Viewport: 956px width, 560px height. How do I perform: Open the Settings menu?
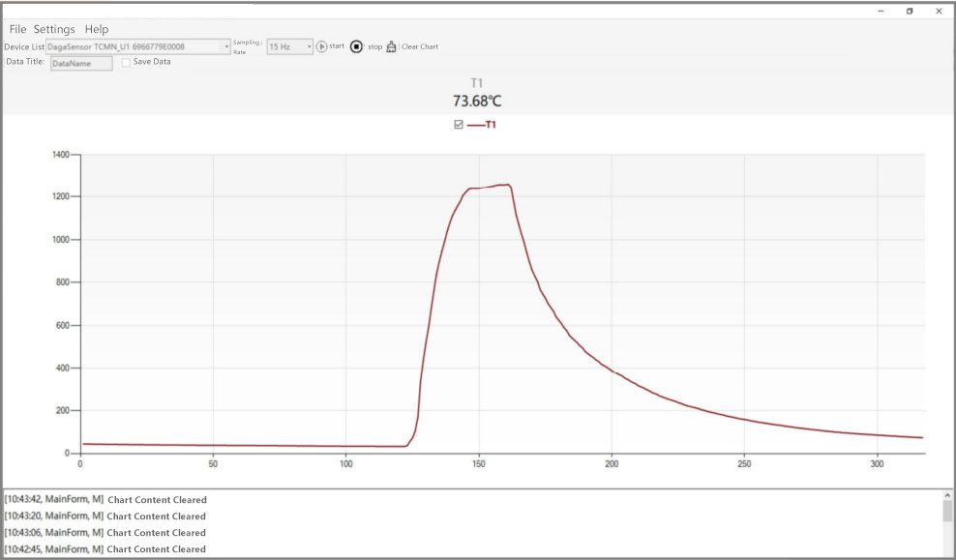(54, 29)
